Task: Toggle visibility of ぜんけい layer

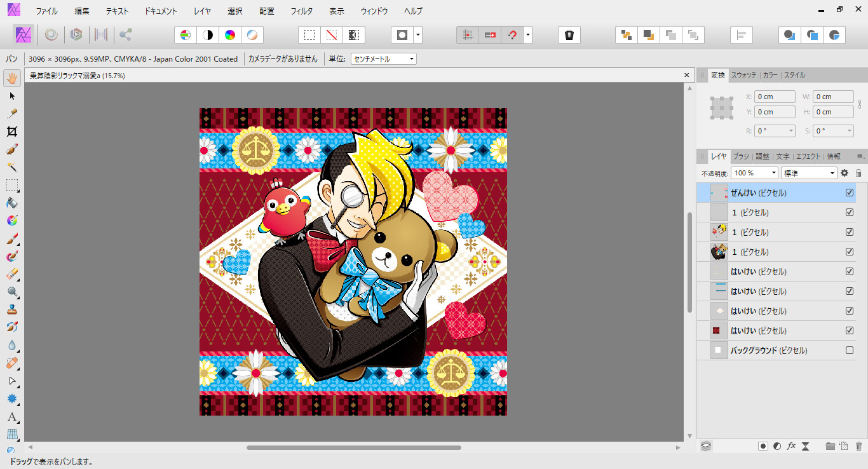Action: [850, 193]
